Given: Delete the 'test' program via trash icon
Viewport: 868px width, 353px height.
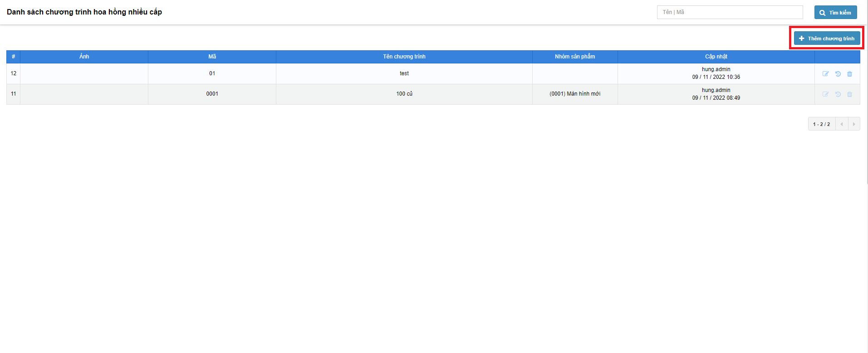Looking at the screenshot, I should tap(849, 74).
